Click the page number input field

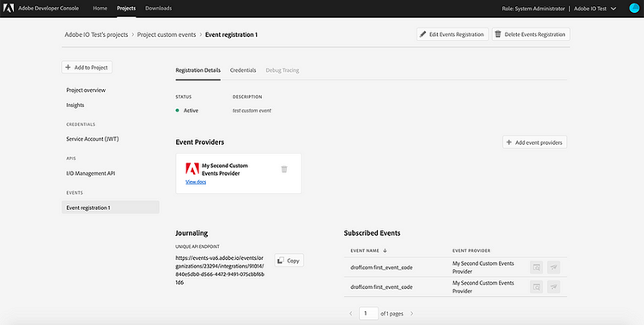pyautogui.click(x=369, y=314)
